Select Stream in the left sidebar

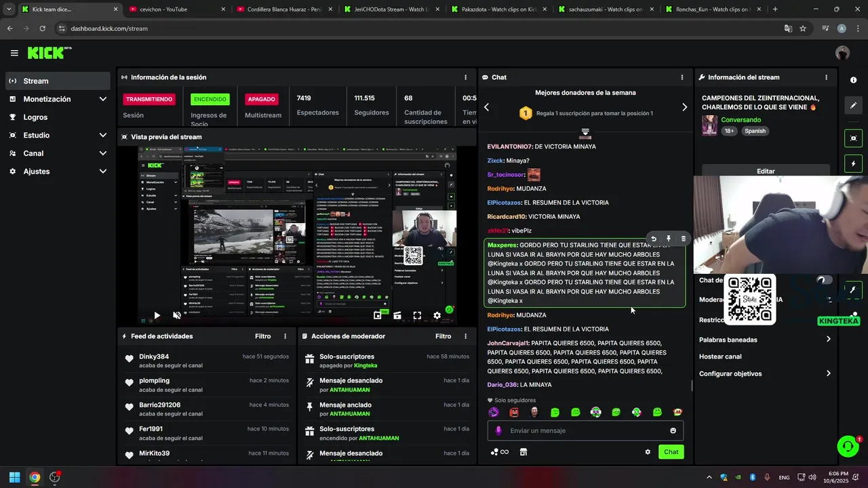tap(58, 81)
